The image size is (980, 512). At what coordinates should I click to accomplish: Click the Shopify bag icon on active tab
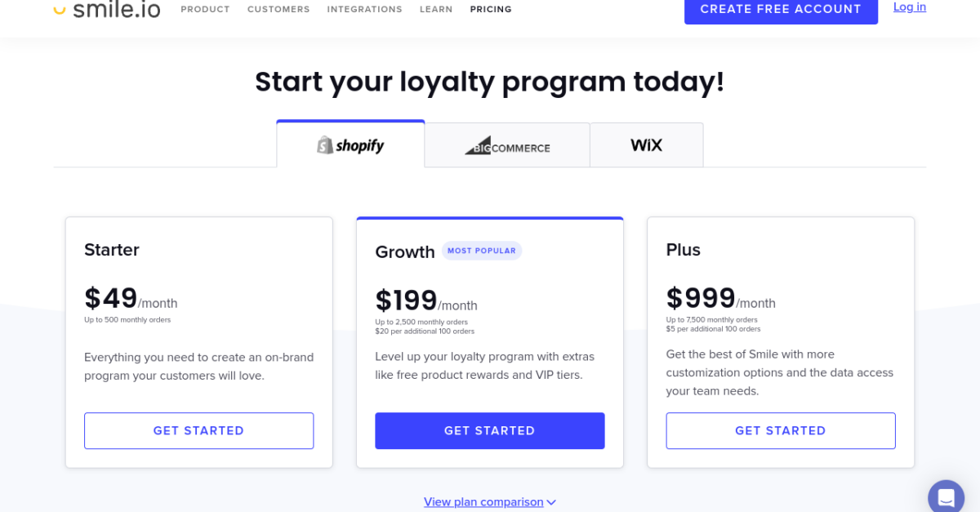tap(323, 145)
